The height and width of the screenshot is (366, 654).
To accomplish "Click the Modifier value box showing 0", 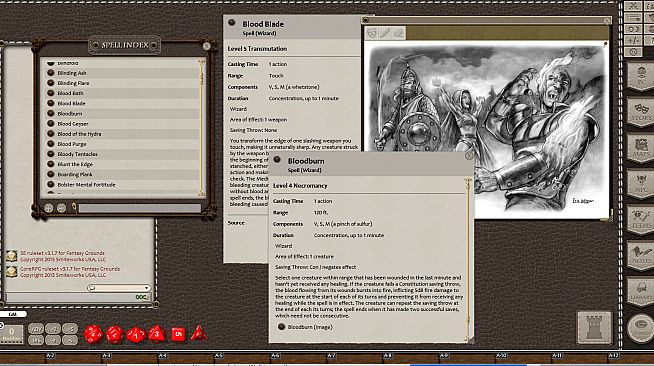I will (x=12, y=334).
